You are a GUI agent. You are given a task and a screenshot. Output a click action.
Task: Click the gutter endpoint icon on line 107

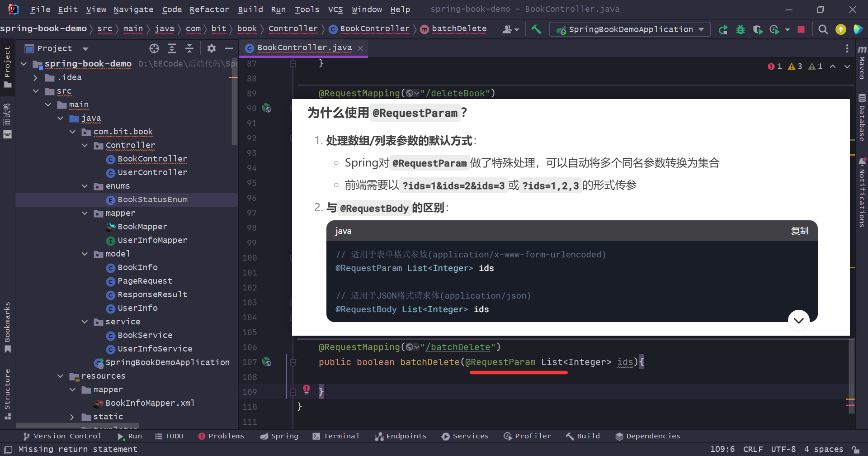pos(267,362)
